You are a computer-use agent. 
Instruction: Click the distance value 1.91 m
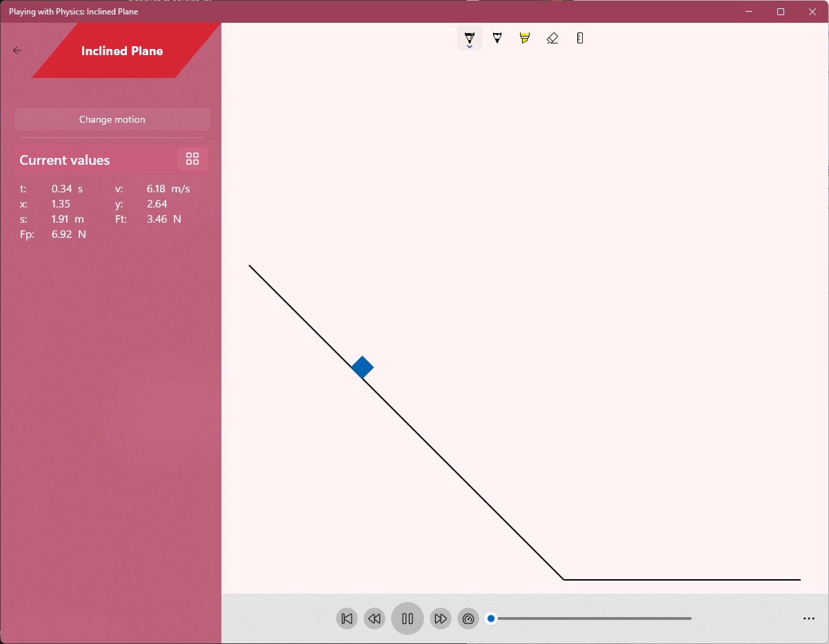[x=68, y=219]
